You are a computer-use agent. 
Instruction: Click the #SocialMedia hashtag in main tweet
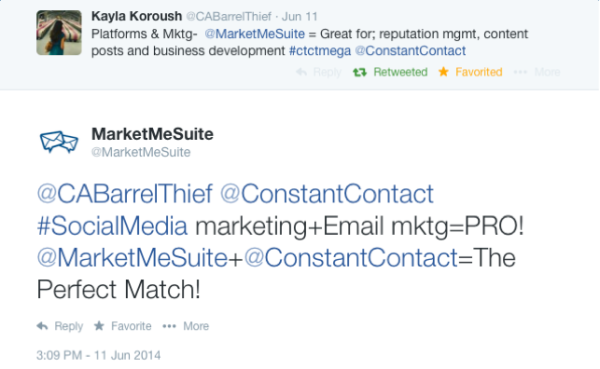click(x=112, y=226)
